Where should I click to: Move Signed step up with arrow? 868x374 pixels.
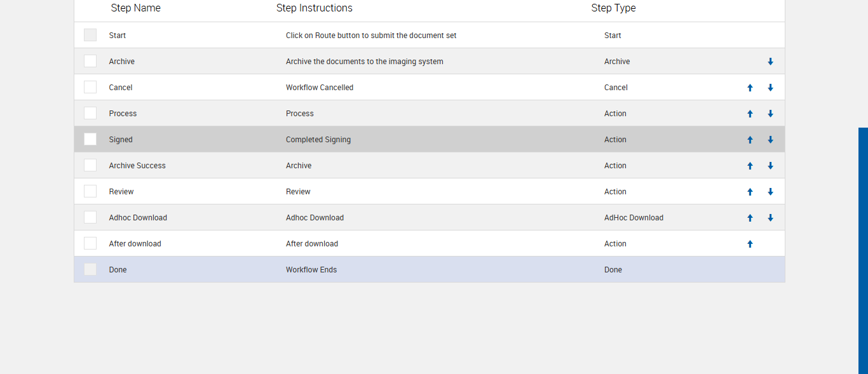[750, 140]
